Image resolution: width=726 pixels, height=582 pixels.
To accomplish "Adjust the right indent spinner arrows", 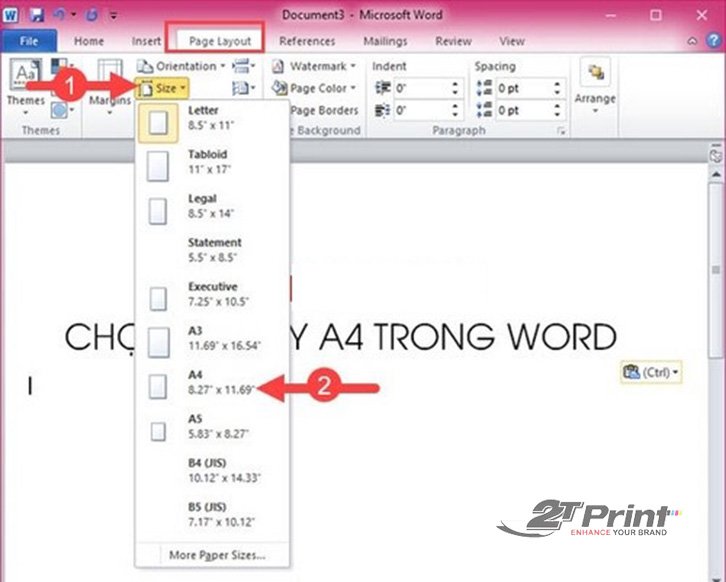I will 455,110.
